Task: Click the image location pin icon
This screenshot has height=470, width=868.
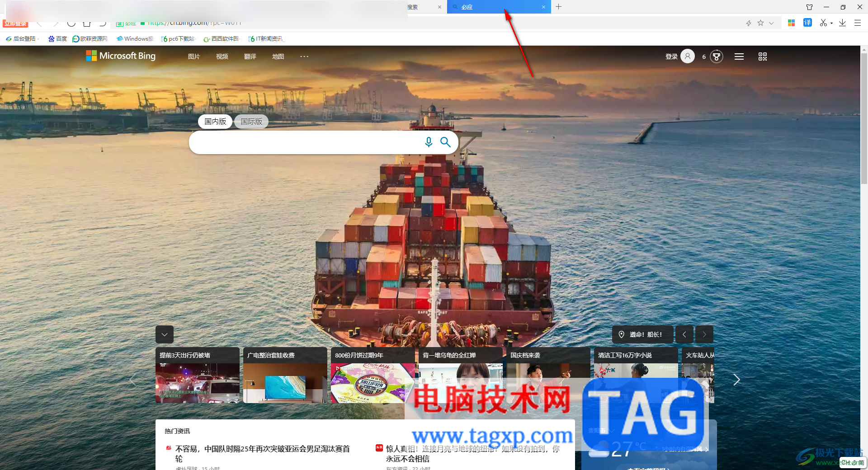Action: click(621, 334)
